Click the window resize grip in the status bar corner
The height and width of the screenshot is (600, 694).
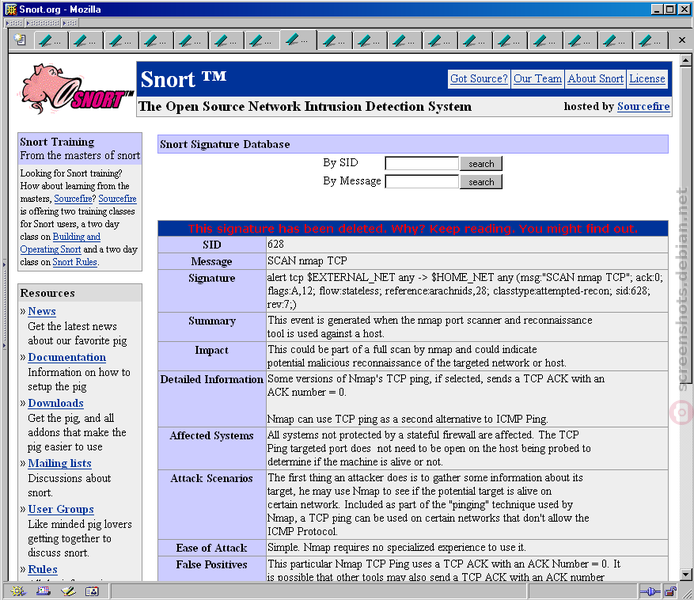(x=686, y=592)
